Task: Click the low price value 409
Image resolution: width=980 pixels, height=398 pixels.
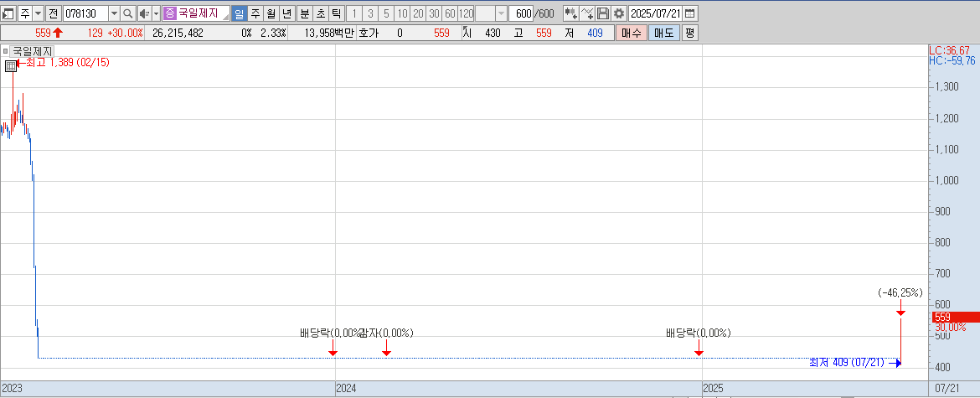Action: [x=595, y=34]
